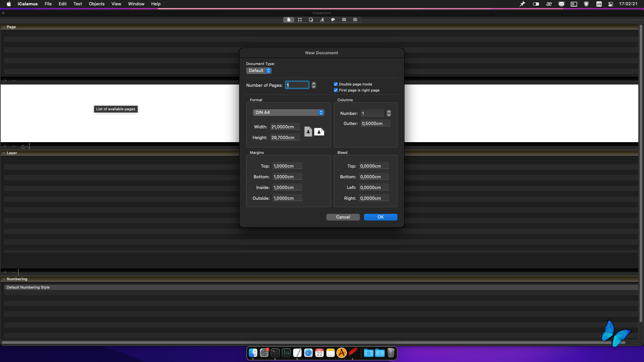The width and height of the screenshot is (644, 362).
Task: Click the iCalamus butterfly logo icon
Action: coord(616,334)
